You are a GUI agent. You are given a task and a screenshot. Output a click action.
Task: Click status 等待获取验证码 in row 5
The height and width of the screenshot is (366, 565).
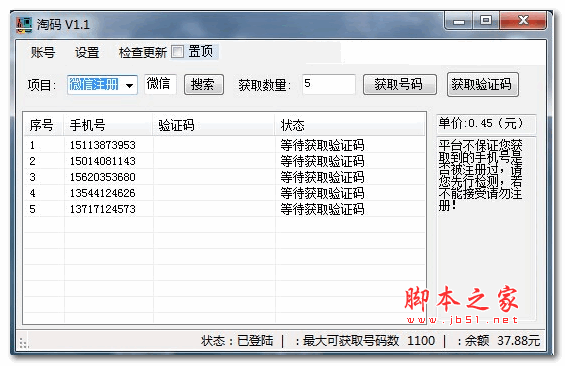pyautogui.click(x=322, y=209)
